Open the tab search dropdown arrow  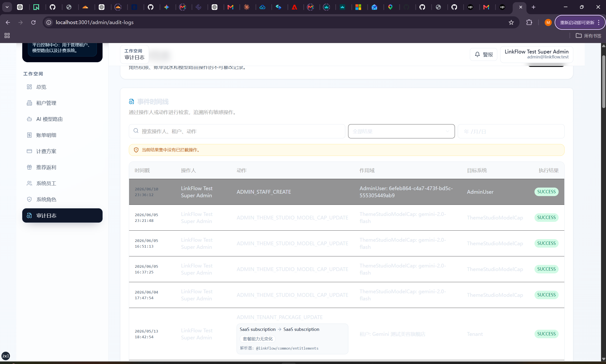(x=7, y=7)
